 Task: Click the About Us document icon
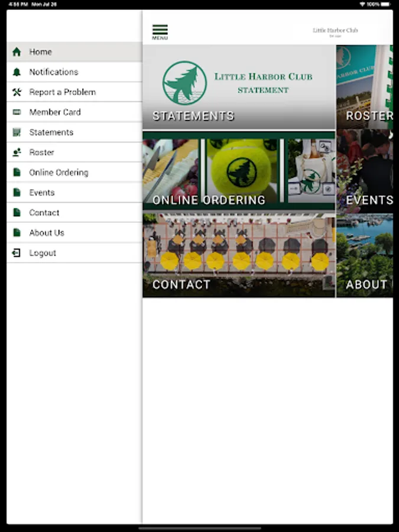tap(17, 233)
